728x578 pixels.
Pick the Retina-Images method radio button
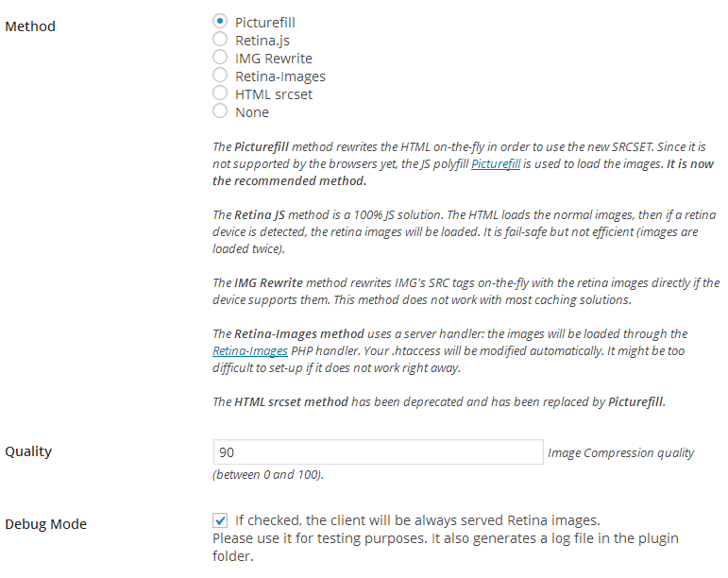click(x=220, y=76)
